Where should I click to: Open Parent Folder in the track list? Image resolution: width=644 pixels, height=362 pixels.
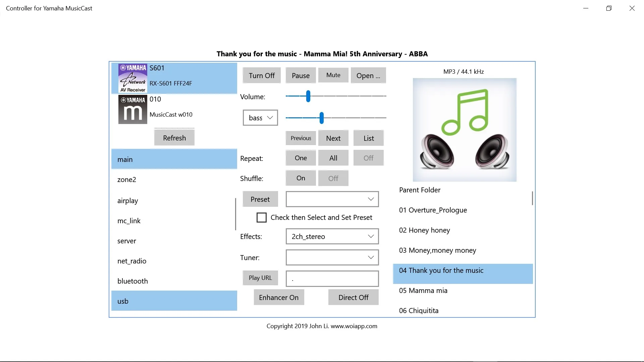(x=463, y=190)
